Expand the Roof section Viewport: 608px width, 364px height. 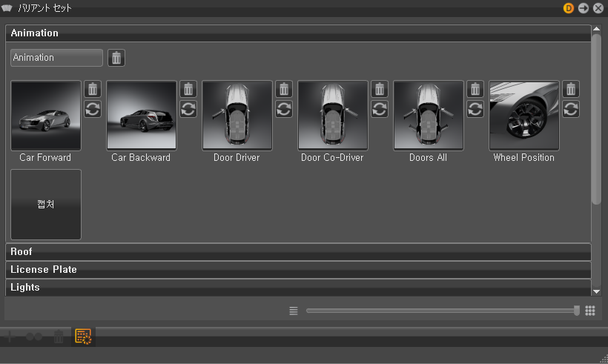[298, 252]
